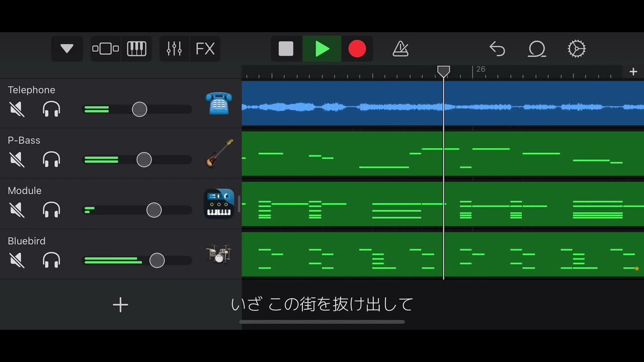Select the P-Bass track name
The height and width of the screenshot is (362, 644).
[24, 140]
